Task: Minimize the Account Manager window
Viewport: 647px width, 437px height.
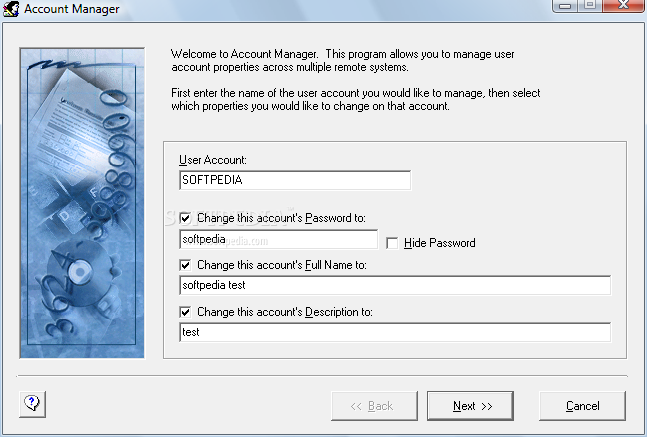Action: pos(565,6)
